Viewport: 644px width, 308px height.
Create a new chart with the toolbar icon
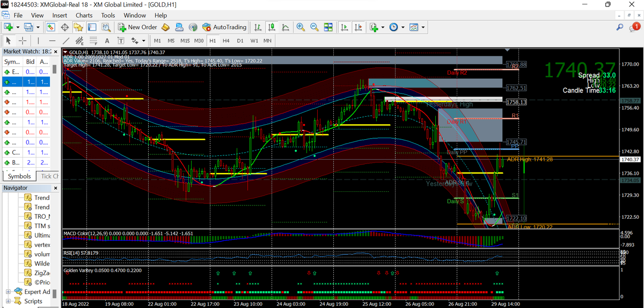(8, 27)
